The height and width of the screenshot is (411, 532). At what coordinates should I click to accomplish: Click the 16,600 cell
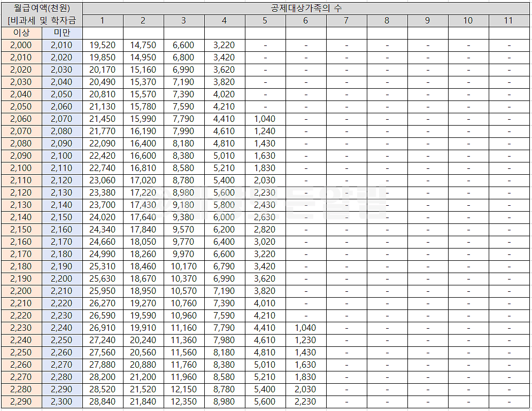point(143,156)
